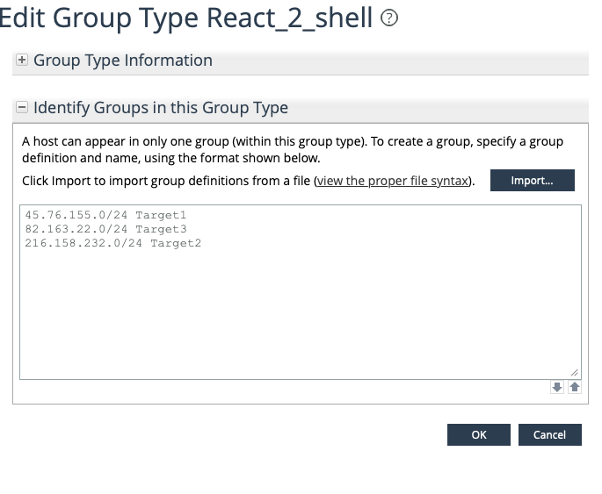Viewport: 602px width, 494px height.
Task: Click the 216.158.232.0/24 Target2 line
Action: click(113, 243)
